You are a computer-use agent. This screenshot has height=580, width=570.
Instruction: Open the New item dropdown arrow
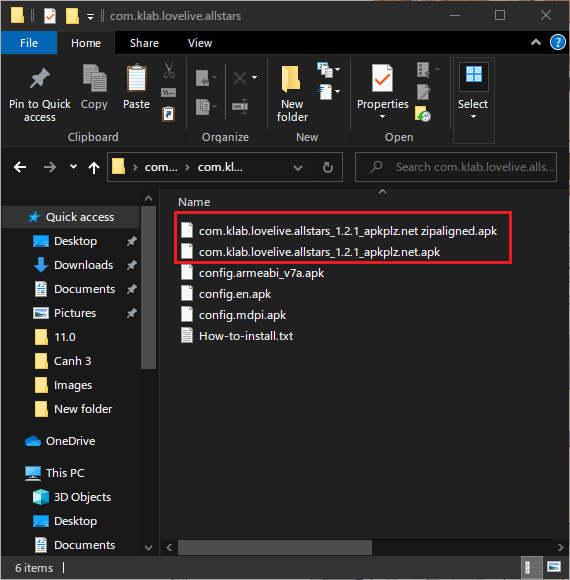(x=338, y=70)
